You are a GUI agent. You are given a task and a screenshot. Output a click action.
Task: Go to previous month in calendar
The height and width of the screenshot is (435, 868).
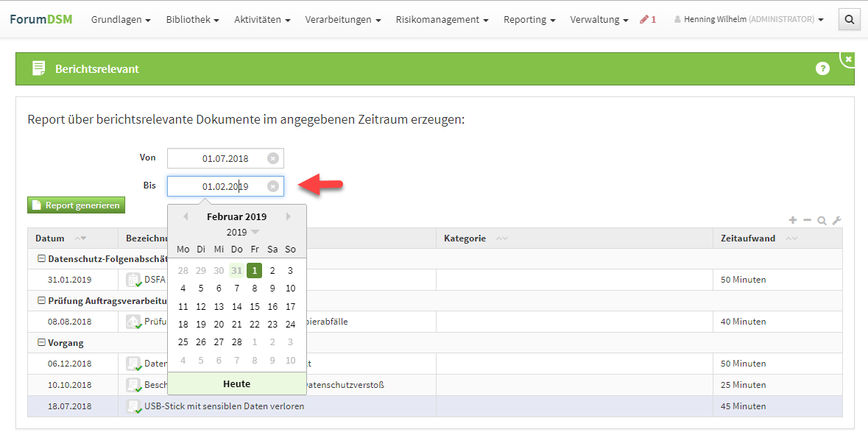pyautogui.click(x=185, y=216)
